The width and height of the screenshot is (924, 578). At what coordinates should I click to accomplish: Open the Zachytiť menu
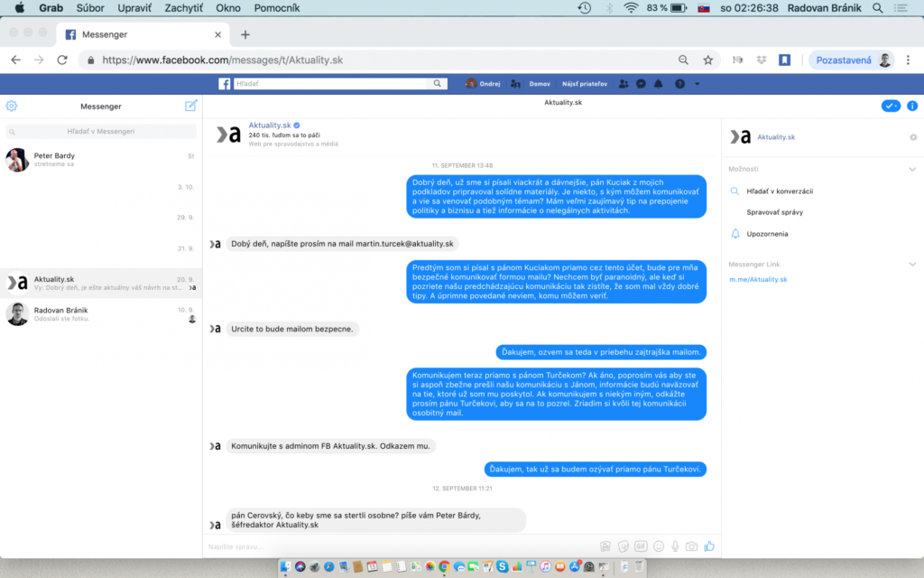(x=184, y=7)
